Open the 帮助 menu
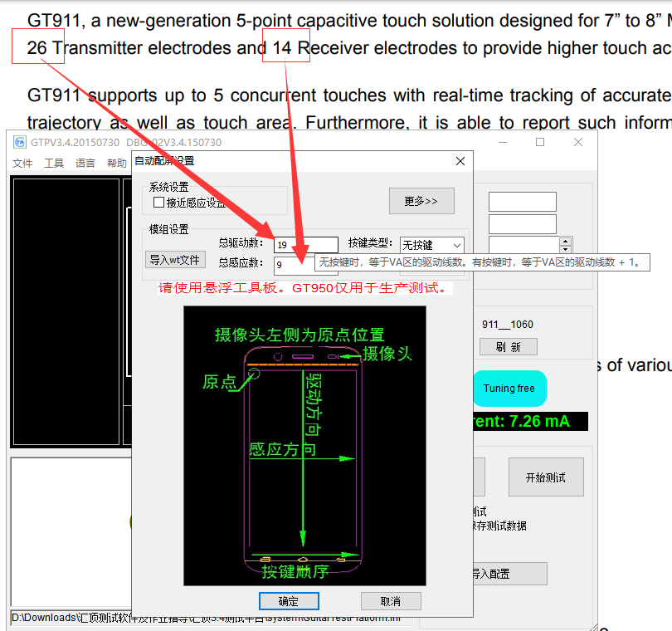Screen dimensions: 672x631 pyautogui.click(x=116, y=163)
